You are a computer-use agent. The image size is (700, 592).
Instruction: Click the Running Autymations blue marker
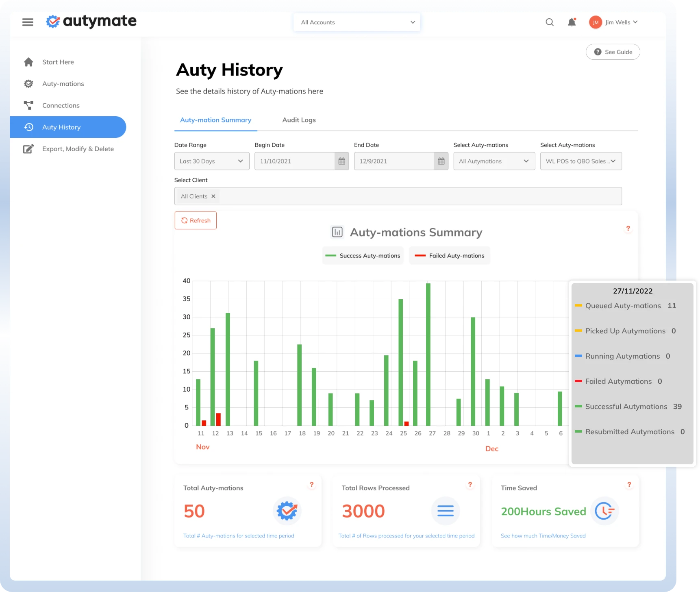tap(578, 356)
